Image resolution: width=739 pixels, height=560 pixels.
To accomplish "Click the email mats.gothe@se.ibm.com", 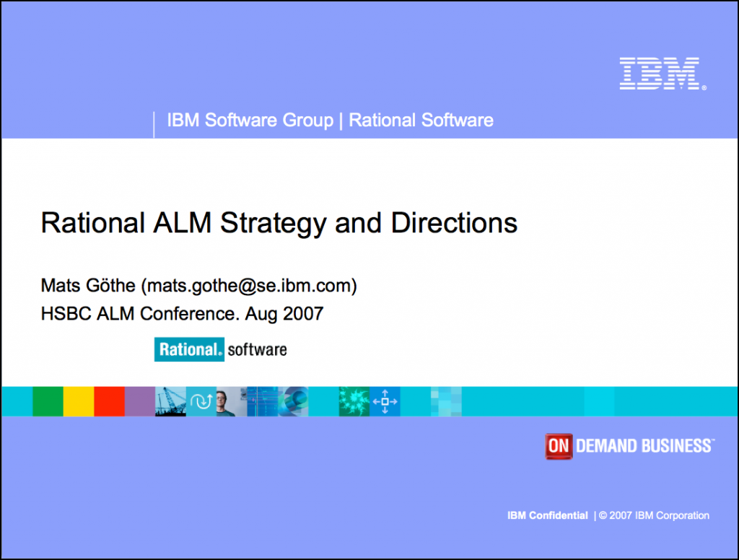I will click(249, 286).
